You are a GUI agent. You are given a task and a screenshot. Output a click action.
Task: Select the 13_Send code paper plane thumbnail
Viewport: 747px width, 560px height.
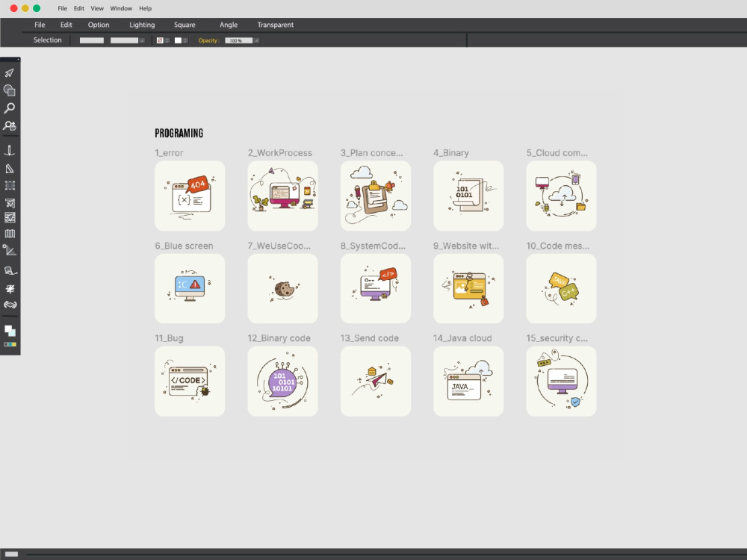pos(376,382)
